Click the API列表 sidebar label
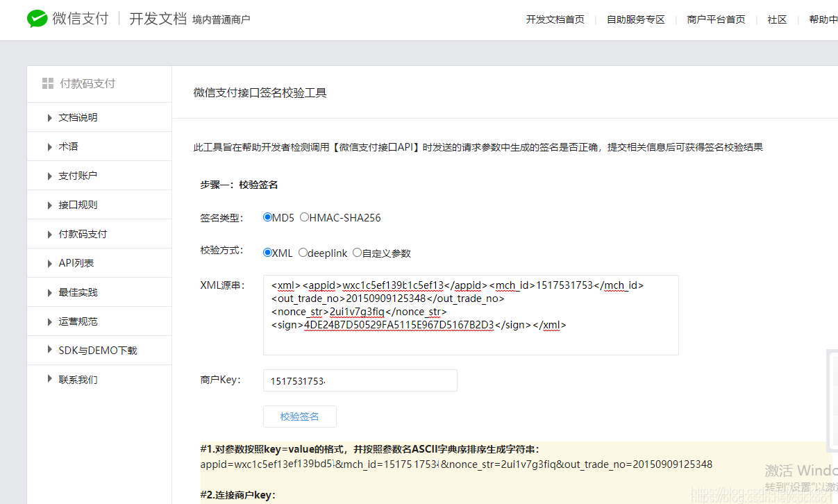This screenshot has width=838, height=504. coord(76,263)
